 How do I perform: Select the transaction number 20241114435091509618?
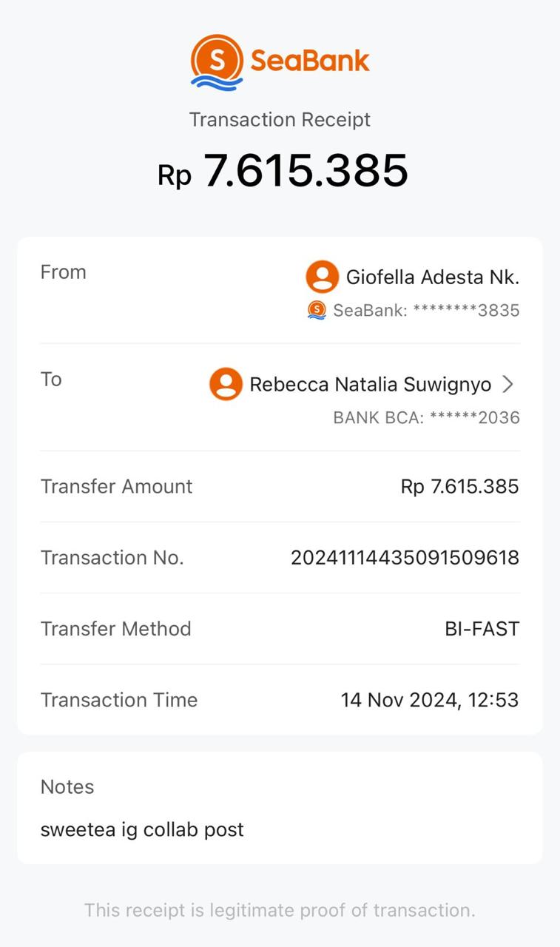pos(405,558)
